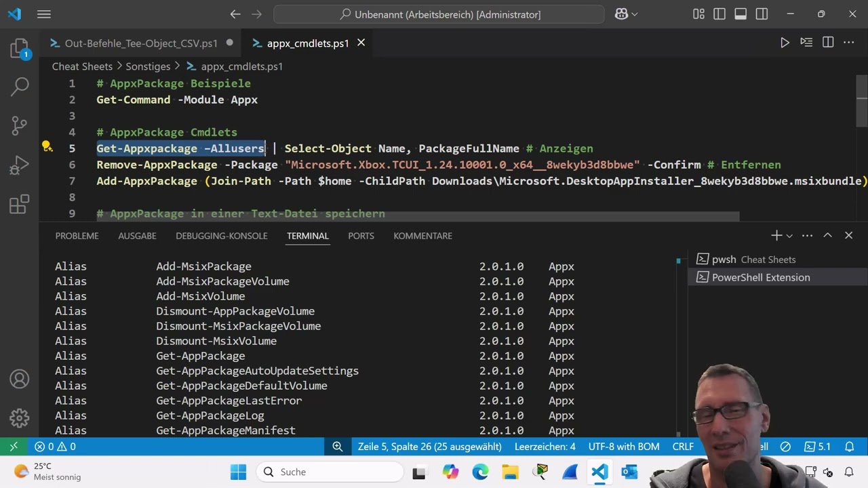Open the weather widget showing 25°C
This screenshot has height=488, width=868.
click(47, 472)
